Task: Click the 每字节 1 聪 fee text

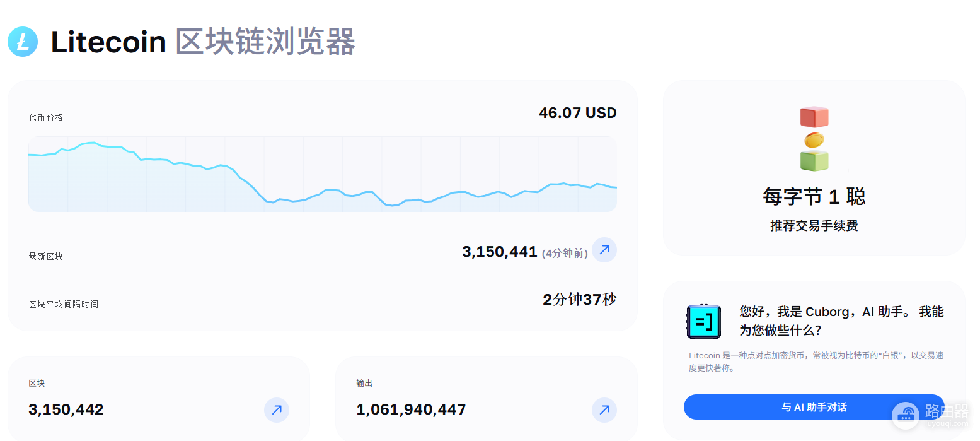Action: pyautogui.click(x=814, y=196)
